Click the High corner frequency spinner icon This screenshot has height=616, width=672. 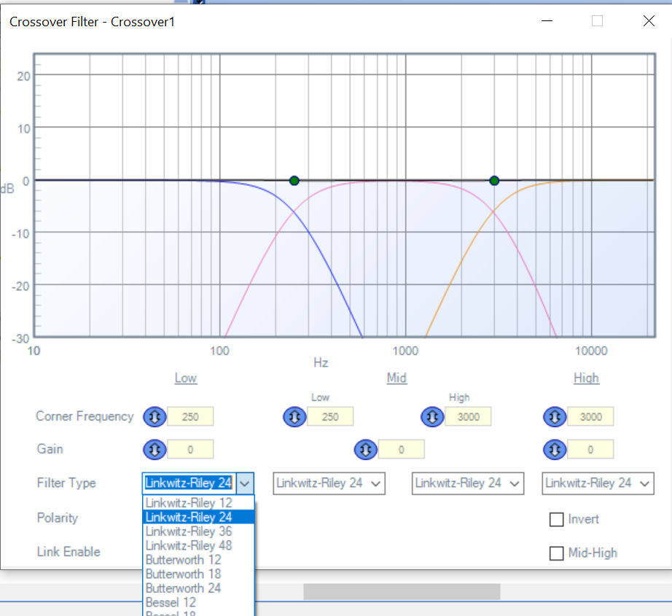(555, 417)
